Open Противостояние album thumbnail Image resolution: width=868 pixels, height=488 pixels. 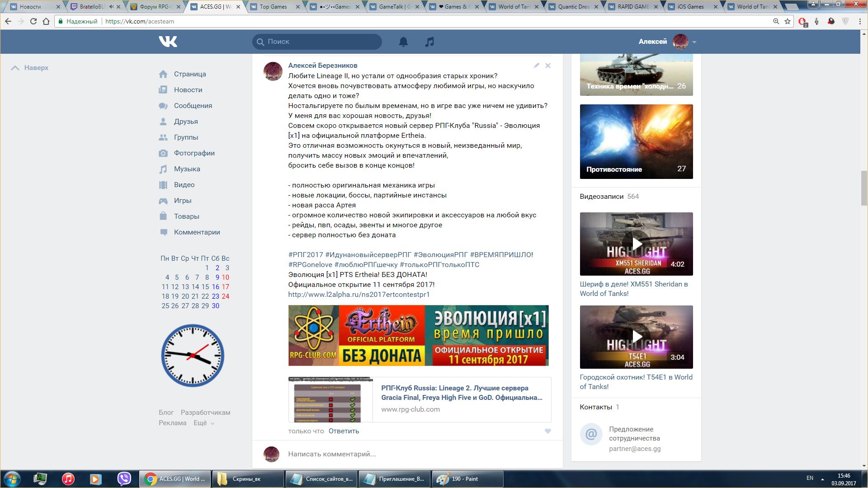click(636, 141)
